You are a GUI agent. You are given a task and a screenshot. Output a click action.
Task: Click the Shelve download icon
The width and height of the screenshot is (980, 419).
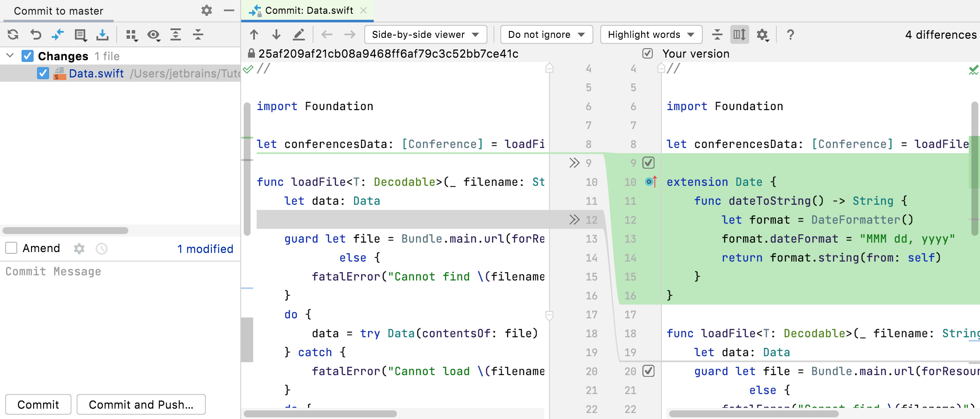102,34
